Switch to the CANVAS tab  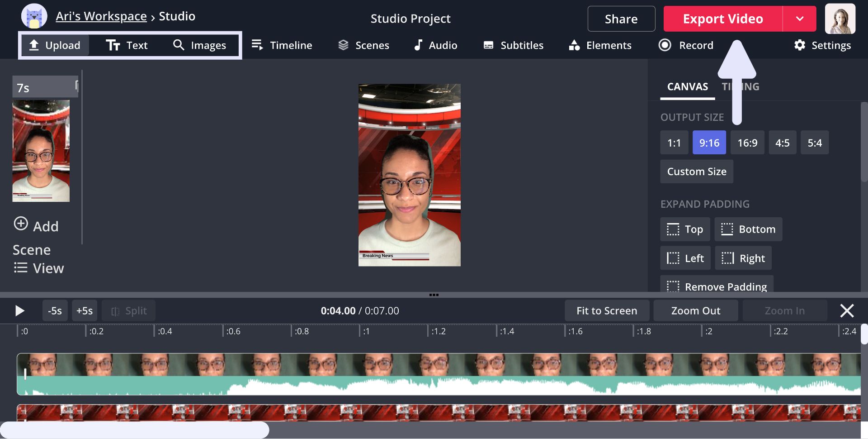coord(687,86)
